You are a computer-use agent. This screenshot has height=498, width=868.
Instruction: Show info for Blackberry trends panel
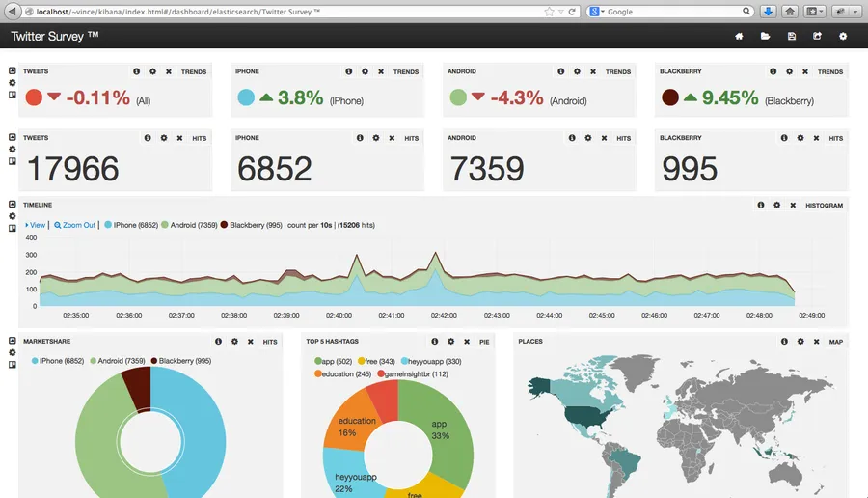coord(773,71)
